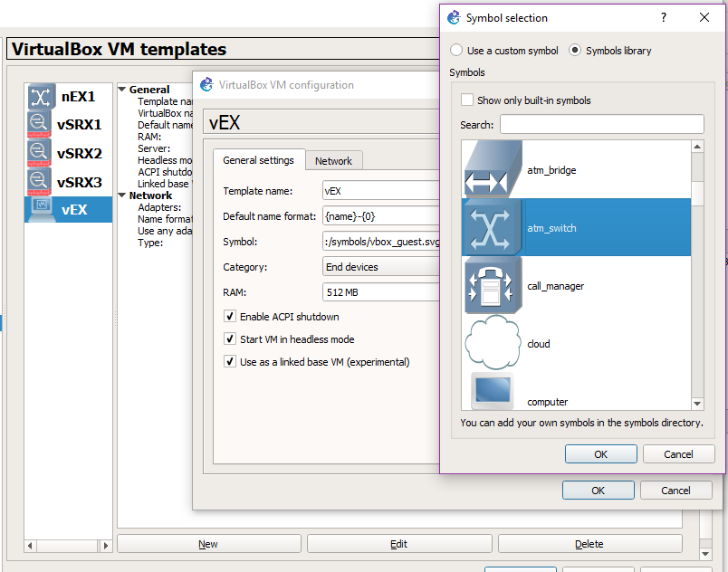The width and height of the screenshot is (728, 572).
Task: Cancel the Symbol selection dialog
Action: coord(678,453)
